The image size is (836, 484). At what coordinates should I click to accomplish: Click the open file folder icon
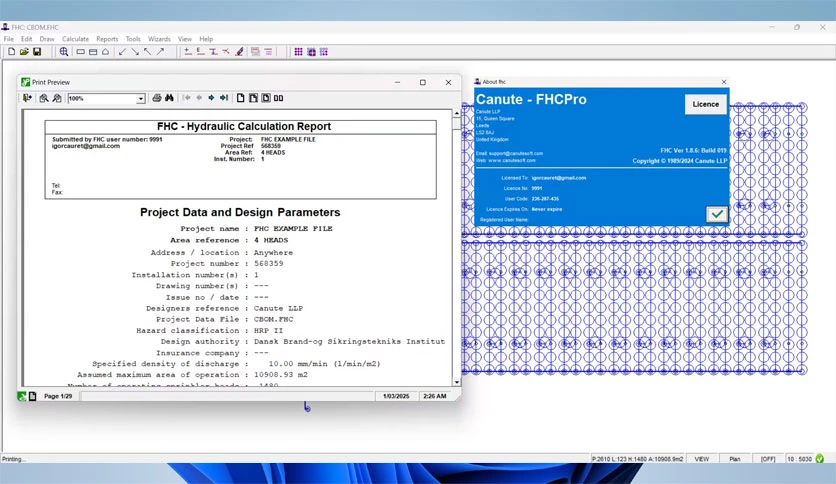tap(24, 52)
